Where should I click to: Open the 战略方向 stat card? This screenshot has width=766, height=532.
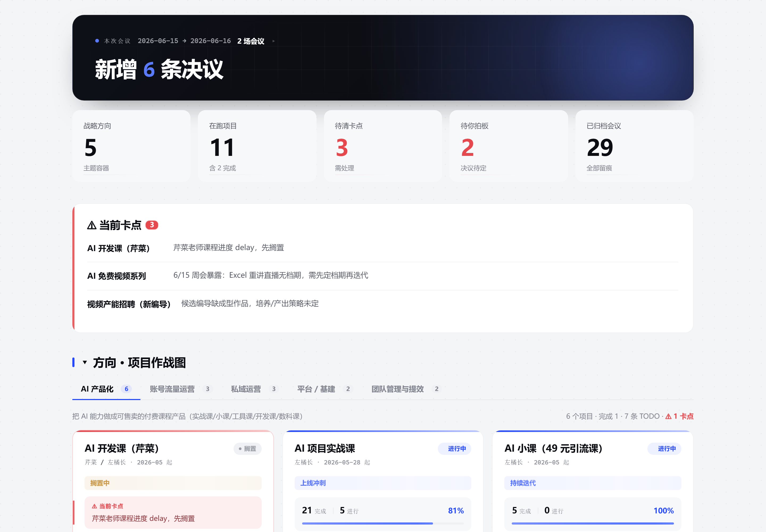[x=131, y=146]
